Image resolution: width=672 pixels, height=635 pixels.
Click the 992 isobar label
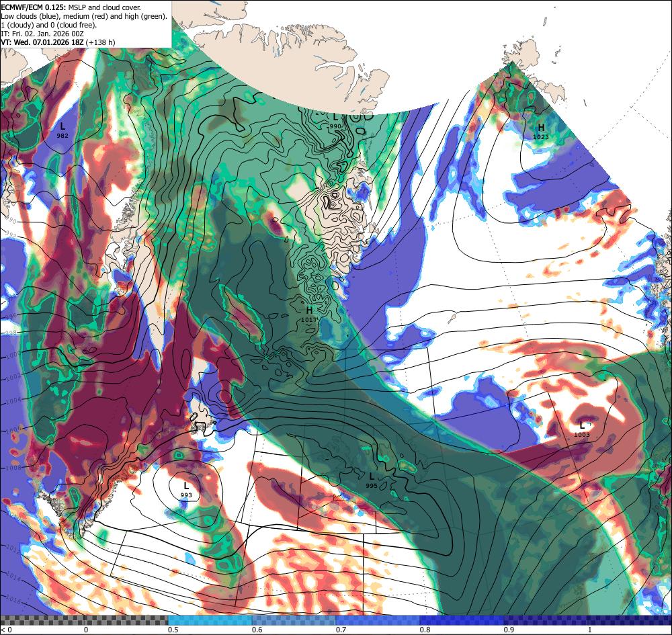[x=10, y=236]
